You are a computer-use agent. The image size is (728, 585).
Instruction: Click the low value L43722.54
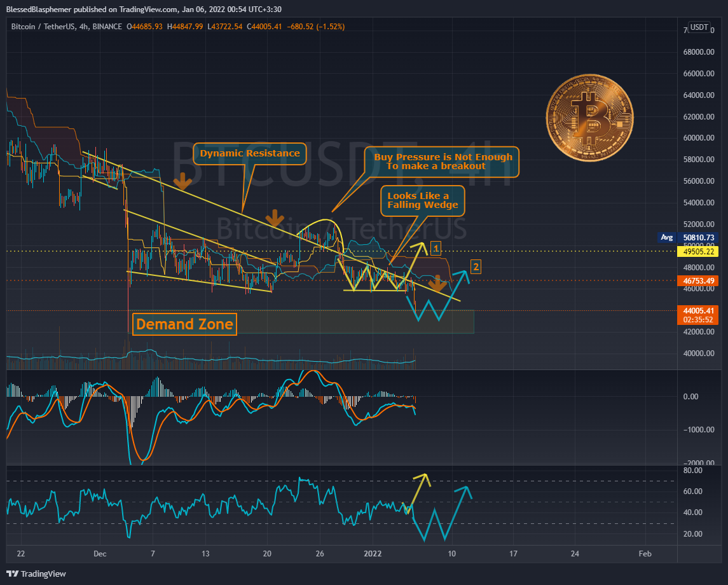pyautogui.click(x=224, y=27)
